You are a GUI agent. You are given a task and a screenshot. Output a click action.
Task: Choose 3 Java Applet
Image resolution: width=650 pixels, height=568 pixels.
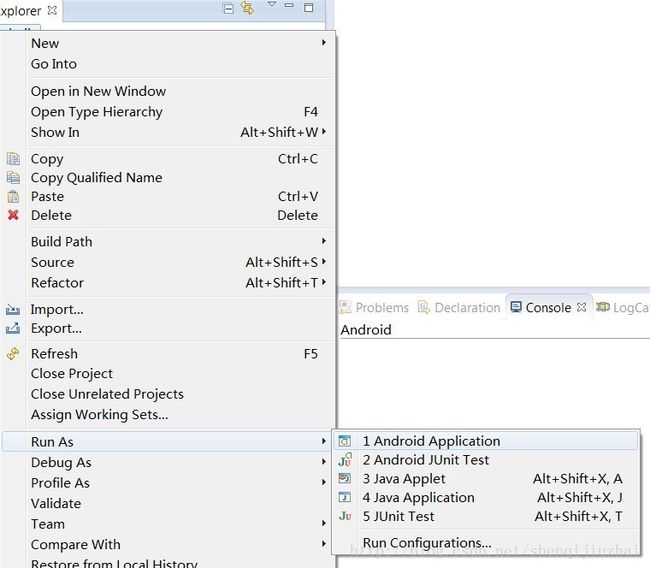click(486, 478)
